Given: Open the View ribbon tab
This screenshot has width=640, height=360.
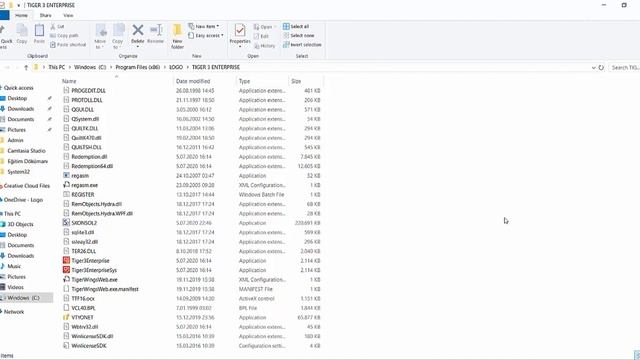Looking at the screenshot, I should point(68,16).
